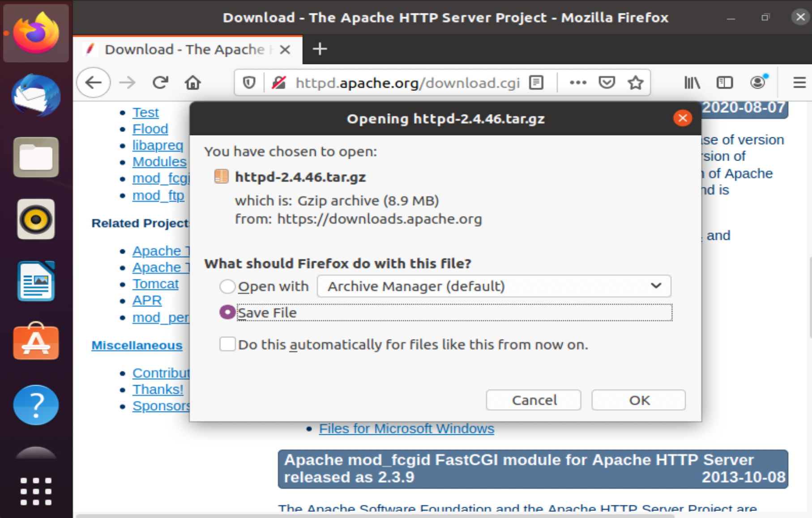Reload the current page
Viewport: 812px width, 518px height.
click(x=160, y=83)
